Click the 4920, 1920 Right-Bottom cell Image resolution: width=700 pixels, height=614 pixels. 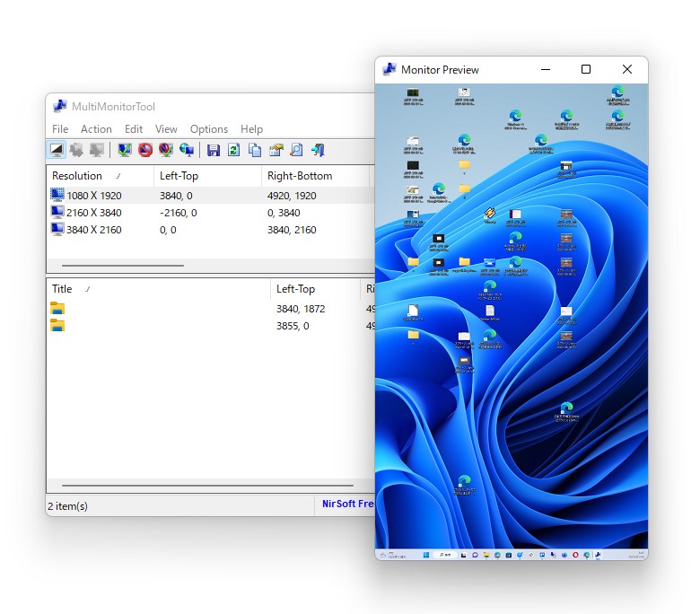(x=292, y=196)
